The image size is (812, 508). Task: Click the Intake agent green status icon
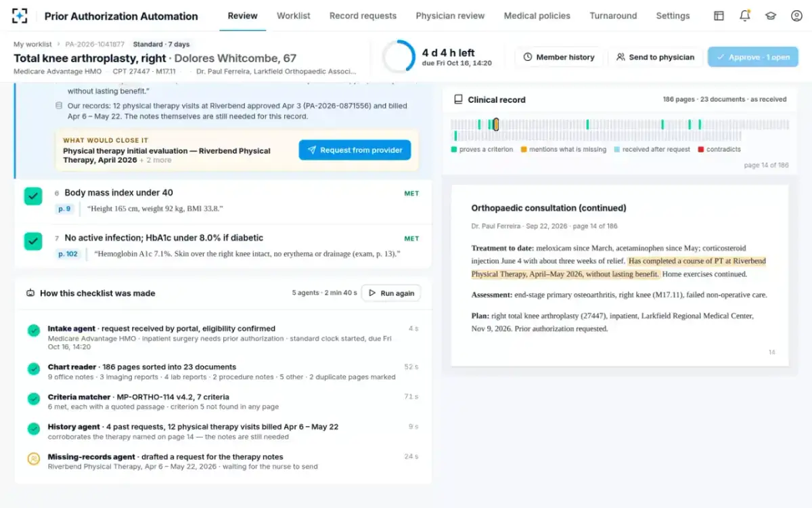pos(34,331)
